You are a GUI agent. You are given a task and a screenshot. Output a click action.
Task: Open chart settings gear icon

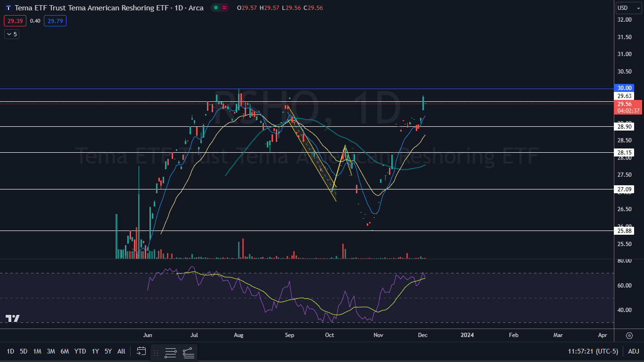pyautogui.click(x=629, y=336)
